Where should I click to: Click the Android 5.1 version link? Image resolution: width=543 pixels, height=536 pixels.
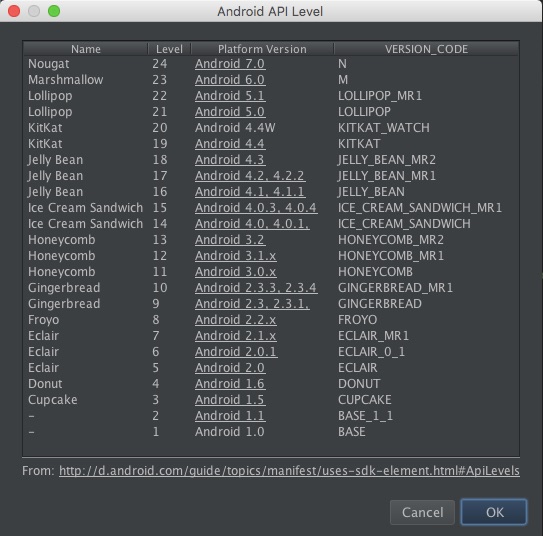point(230,96)
